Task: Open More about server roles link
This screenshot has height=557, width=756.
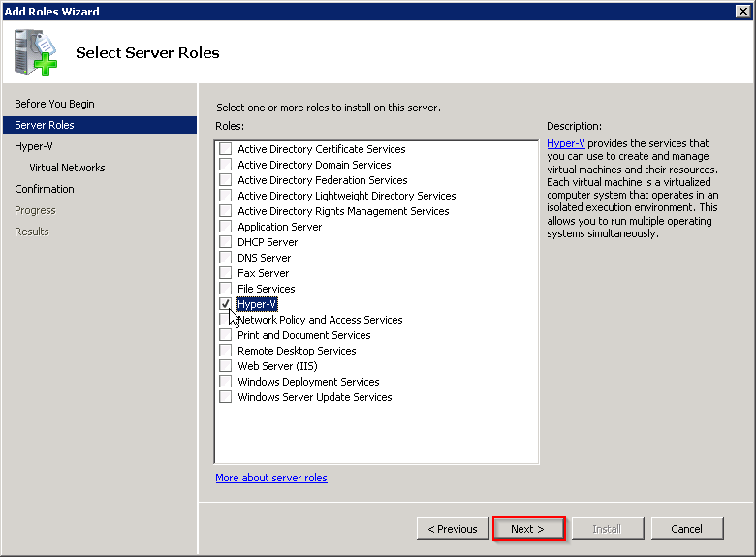Action: tap(271, 478)
